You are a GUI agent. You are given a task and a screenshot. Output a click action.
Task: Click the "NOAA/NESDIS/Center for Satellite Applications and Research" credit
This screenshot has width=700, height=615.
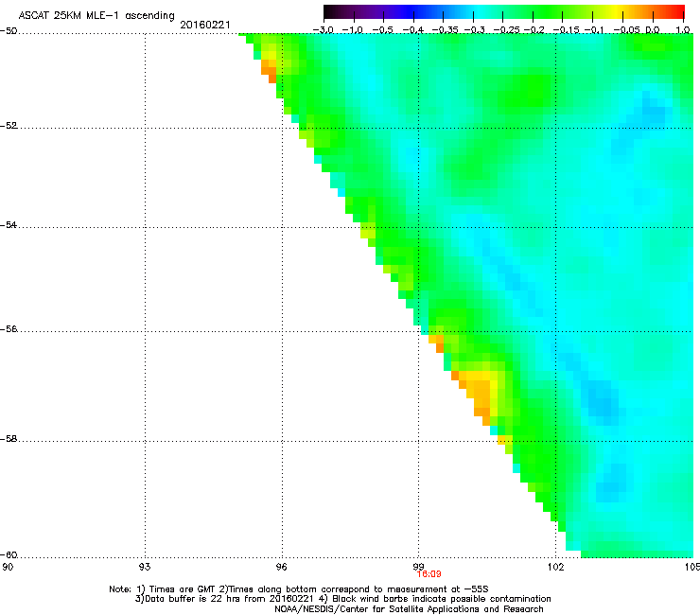tap(409, 609)
